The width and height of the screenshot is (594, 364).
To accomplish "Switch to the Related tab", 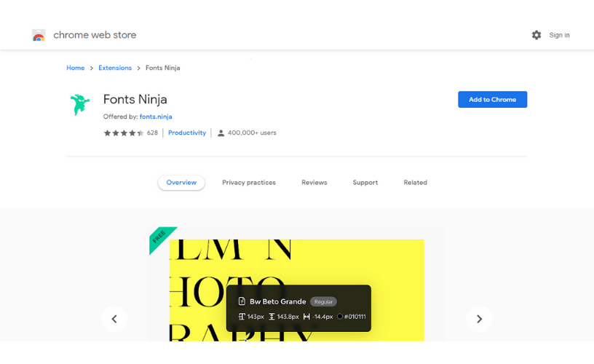I will click(415, 183).
